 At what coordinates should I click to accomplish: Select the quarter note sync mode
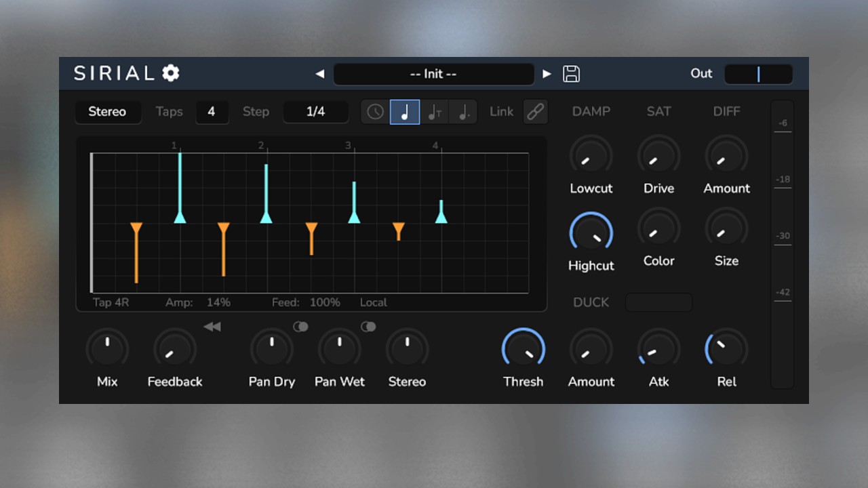point(405,112)
